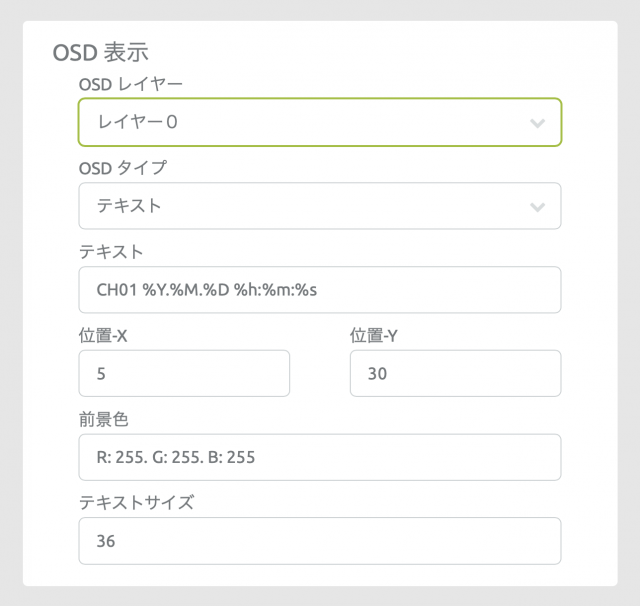Click the 位置-X input field
Image resolution: width=640 pixels, height=606 pixels.
coord(184,374)
